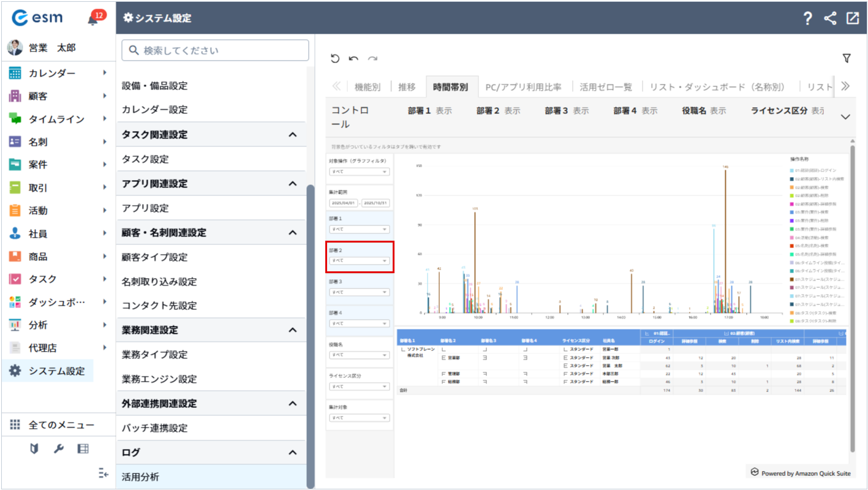Switch to the 推移 tab
This screenshot has width=868, height=490.
tap(406, 87)
